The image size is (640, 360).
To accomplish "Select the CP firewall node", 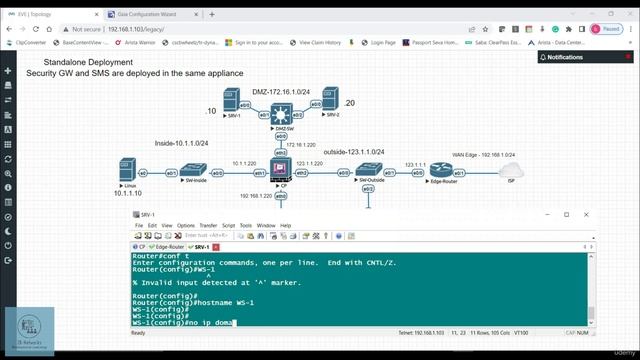I will coord(281,169).
